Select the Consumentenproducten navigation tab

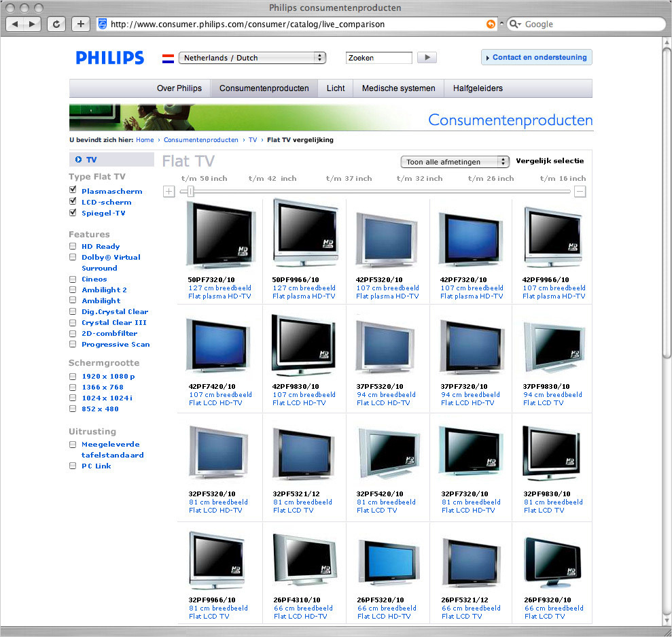[x=264, y=88]
